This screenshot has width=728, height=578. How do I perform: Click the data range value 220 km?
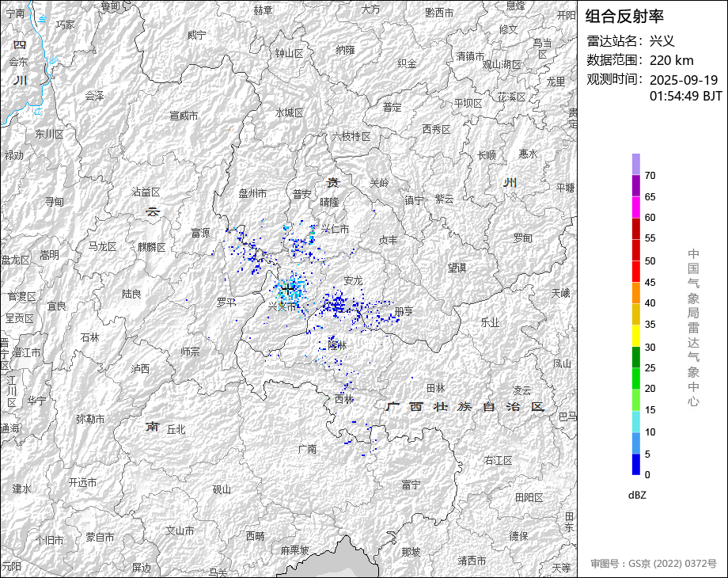(x=671, y=60)
